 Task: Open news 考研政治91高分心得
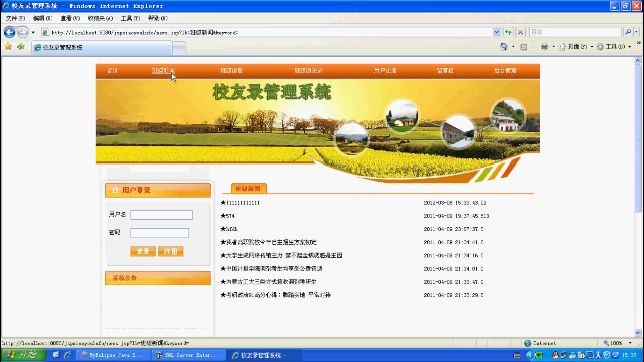click(x=275, y=295)
